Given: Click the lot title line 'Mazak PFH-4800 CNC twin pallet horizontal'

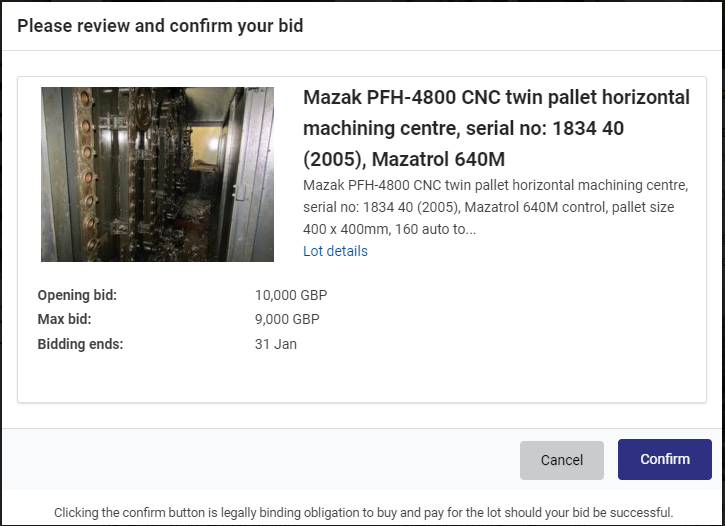Looking at the screenshot, I should tap(496, 98).
